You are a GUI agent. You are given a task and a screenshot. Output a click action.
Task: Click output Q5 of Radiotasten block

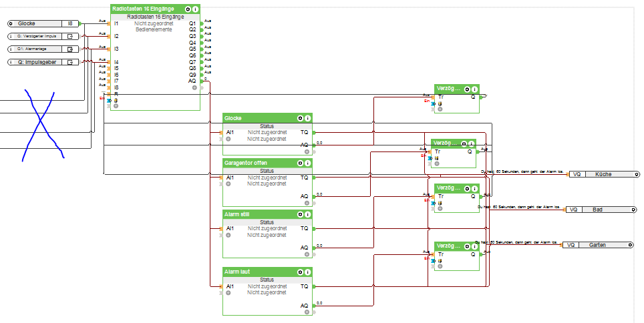point(192,49)
